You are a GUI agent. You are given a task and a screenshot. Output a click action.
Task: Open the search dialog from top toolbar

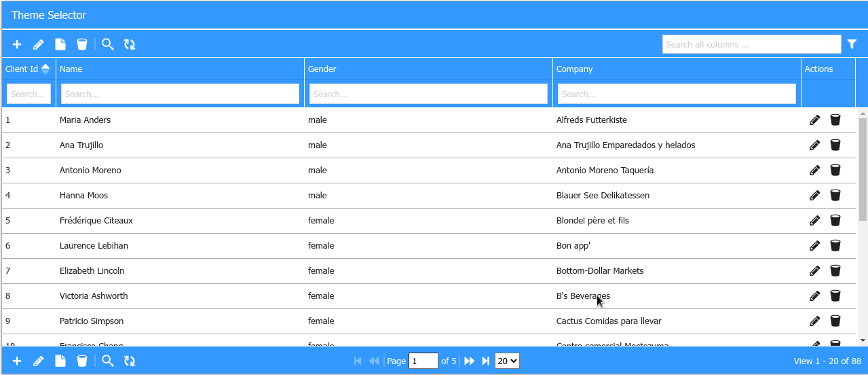108,45
